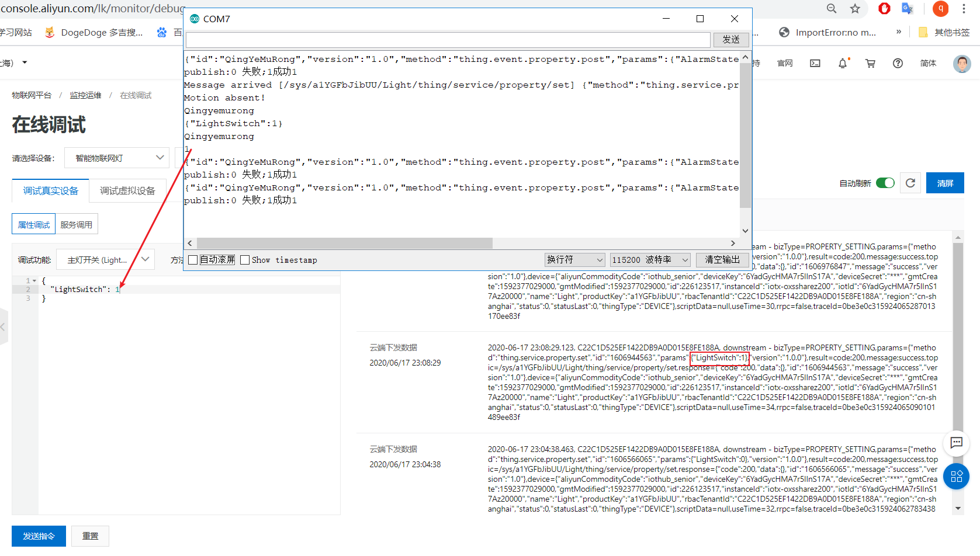
Task: Open the 其他书签 folder
Action: click(x=944, y=33)
